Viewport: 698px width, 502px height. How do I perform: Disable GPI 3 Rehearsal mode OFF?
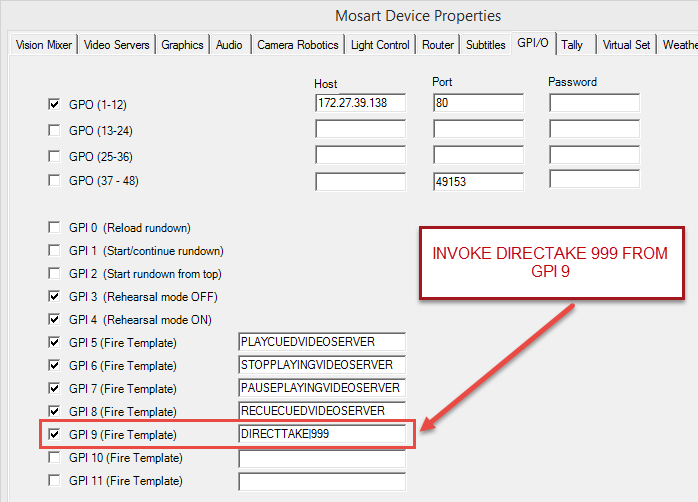tap(54, 296)
